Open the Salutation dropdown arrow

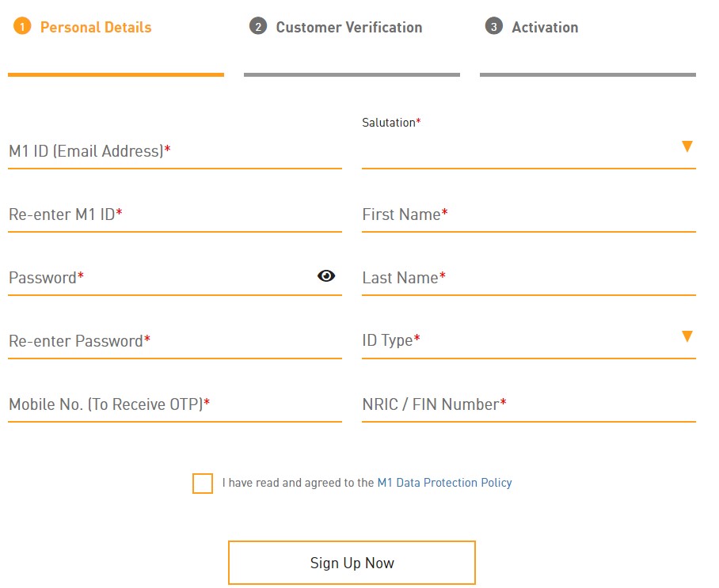coord(687,146)
